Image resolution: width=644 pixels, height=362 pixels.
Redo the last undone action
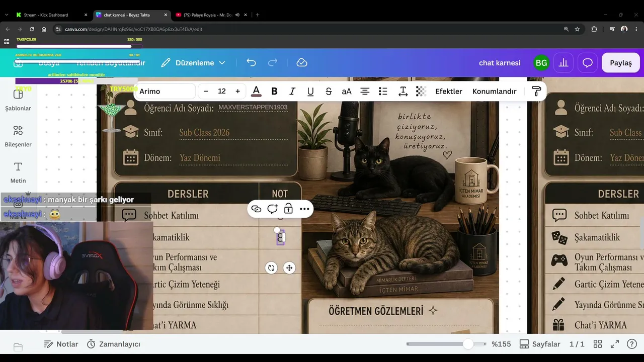coord(273,63)
